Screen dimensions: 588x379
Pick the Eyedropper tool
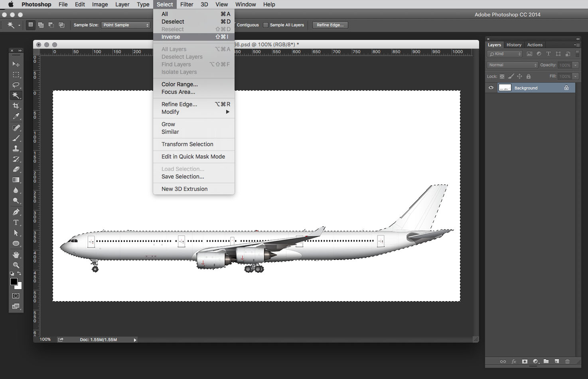[16, 116]
